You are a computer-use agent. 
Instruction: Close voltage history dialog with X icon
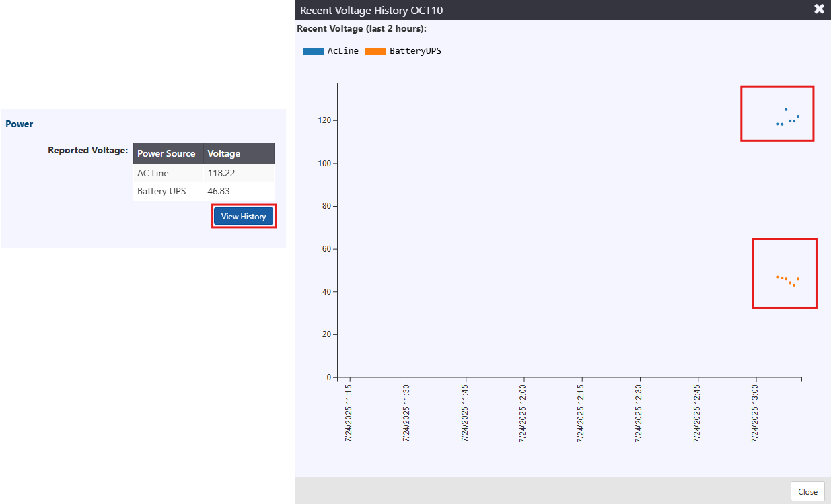[819, 9]
